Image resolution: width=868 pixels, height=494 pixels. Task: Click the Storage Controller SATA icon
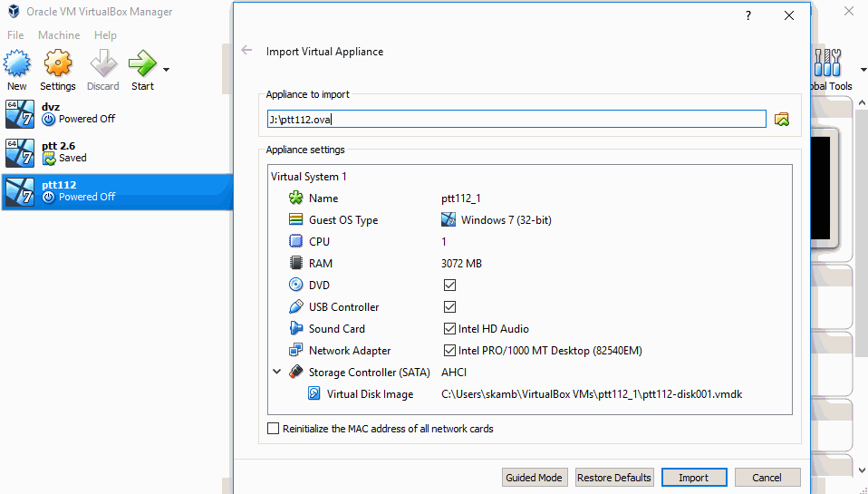click(296, 372)
